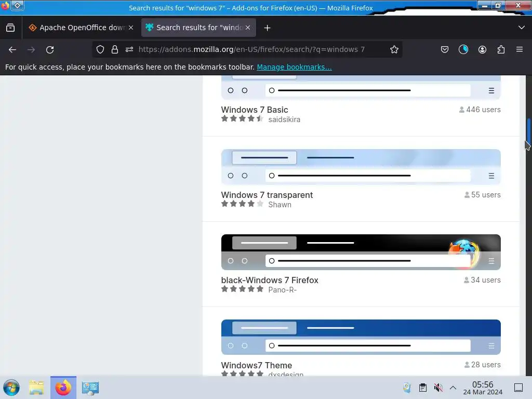
Task: Click the Windows 7 transparent theme preview
Action: pyautogui.click(x=361, y=167)
